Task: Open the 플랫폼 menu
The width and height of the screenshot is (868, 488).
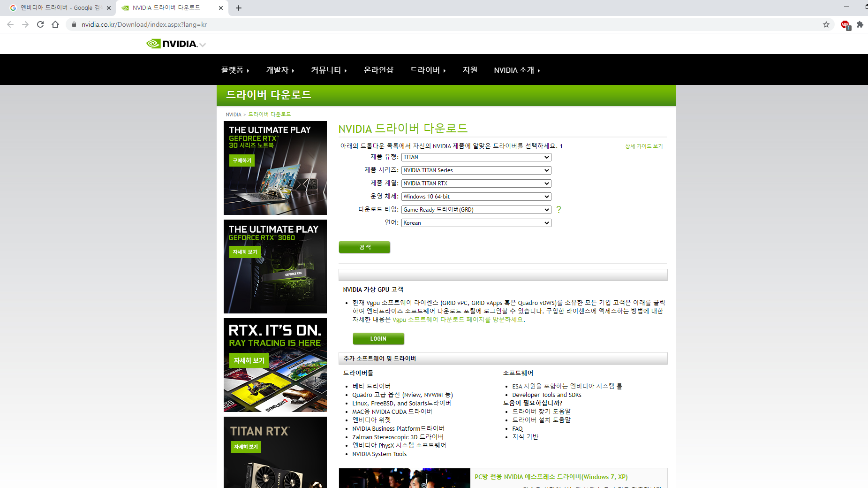Action: coord(235,70)
